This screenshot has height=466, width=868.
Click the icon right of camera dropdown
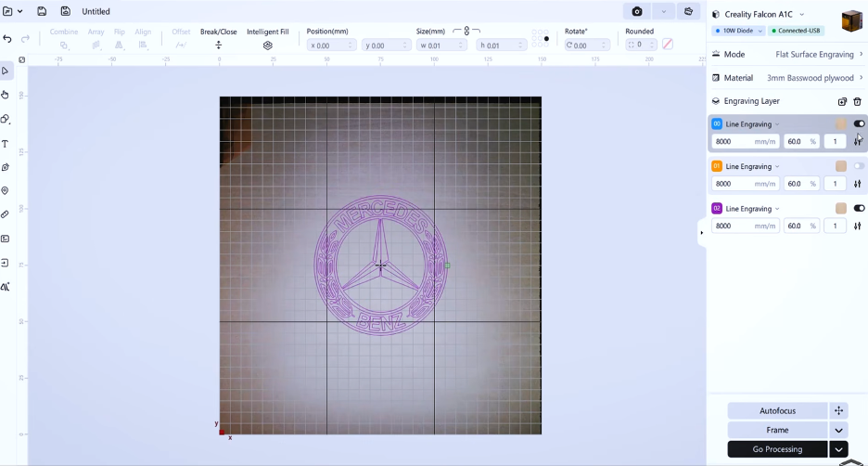point(689,11)
